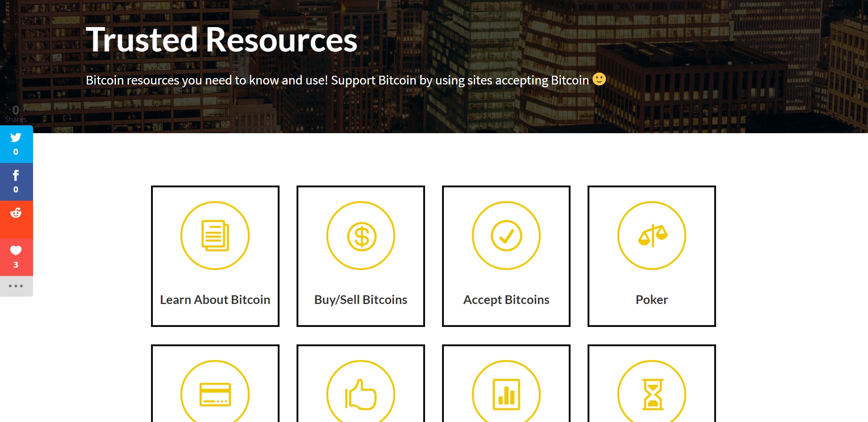Click the credit card circle icon
The height and width of the screenshot is (422, 868).
click(x=215, y=394)
